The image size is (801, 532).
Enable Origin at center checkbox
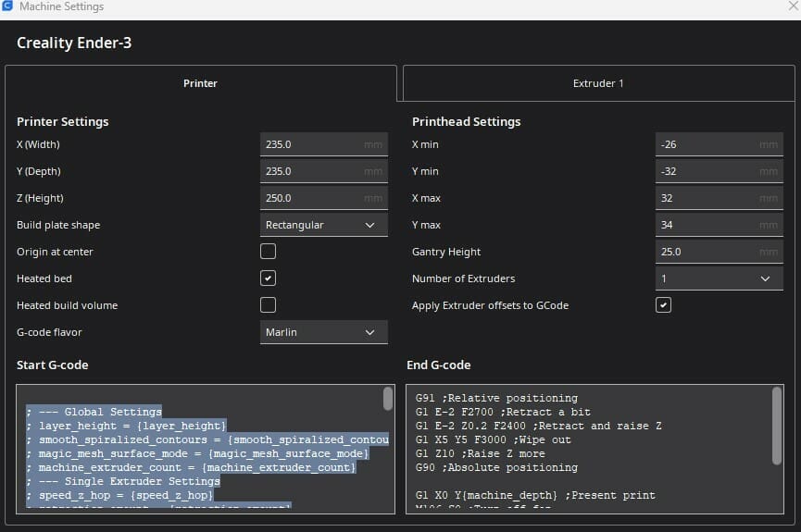pos(269,251)
